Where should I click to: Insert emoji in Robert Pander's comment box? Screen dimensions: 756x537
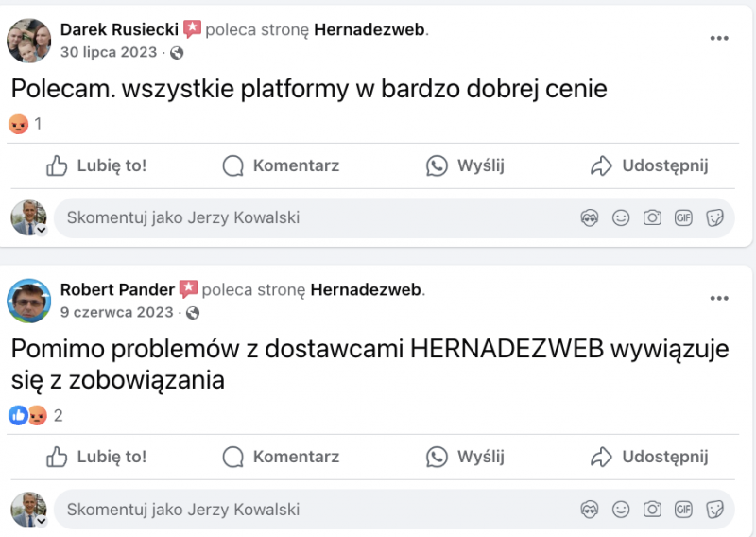621,509
